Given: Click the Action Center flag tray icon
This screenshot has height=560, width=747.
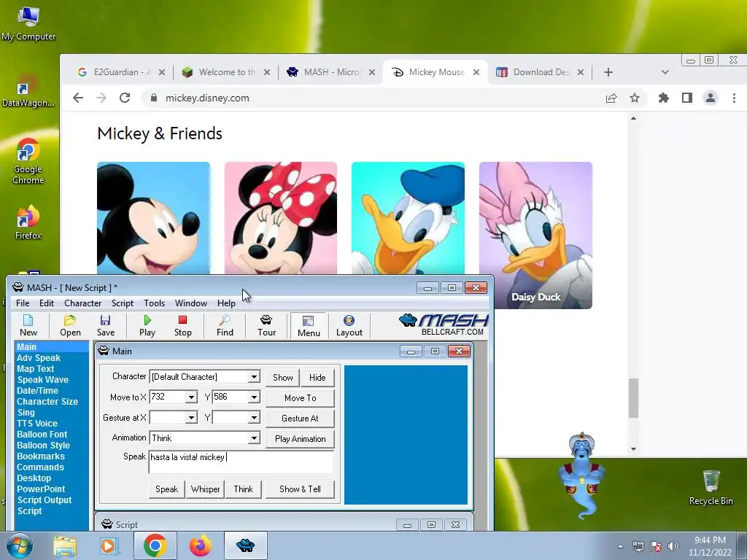Looking at the screenshot, I should 656,546.
